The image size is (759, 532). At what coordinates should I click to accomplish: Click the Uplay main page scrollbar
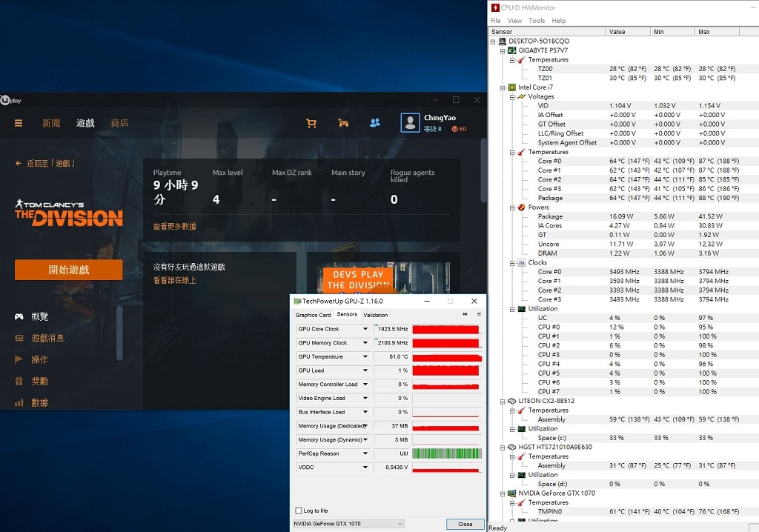tap(483, 170)
